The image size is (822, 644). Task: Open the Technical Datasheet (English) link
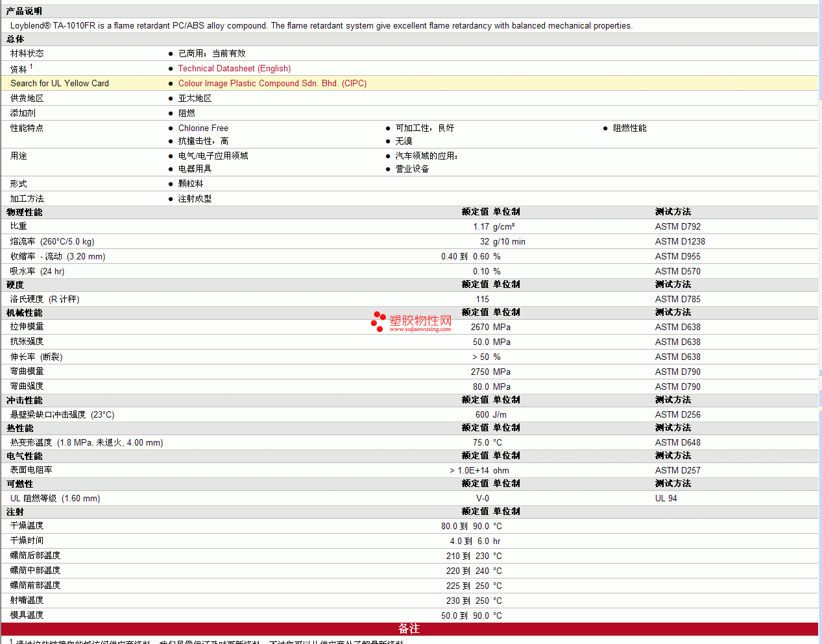pos(234,68)
